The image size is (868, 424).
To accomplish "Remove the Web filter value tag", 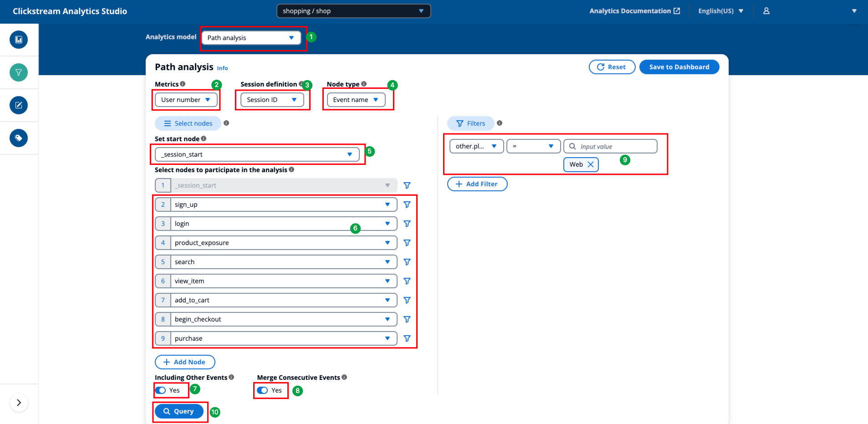I will (x=591, y=164).
